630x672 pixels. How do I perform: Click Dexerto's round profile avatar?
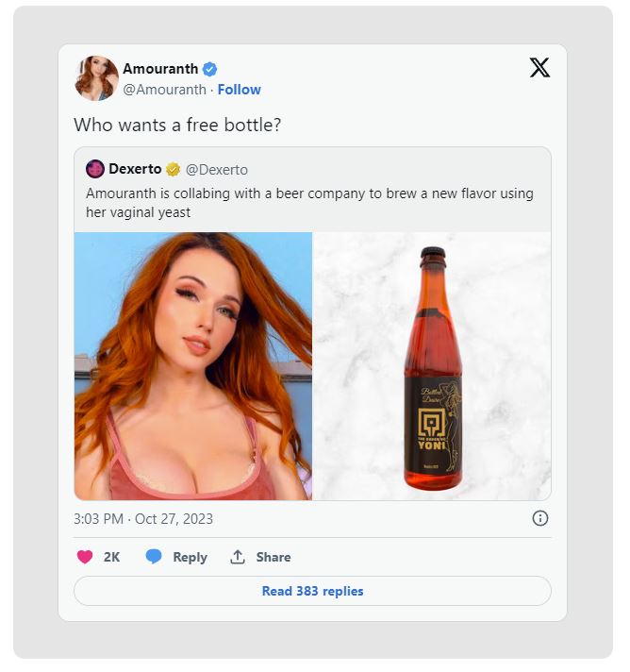[x=95, y=169]
